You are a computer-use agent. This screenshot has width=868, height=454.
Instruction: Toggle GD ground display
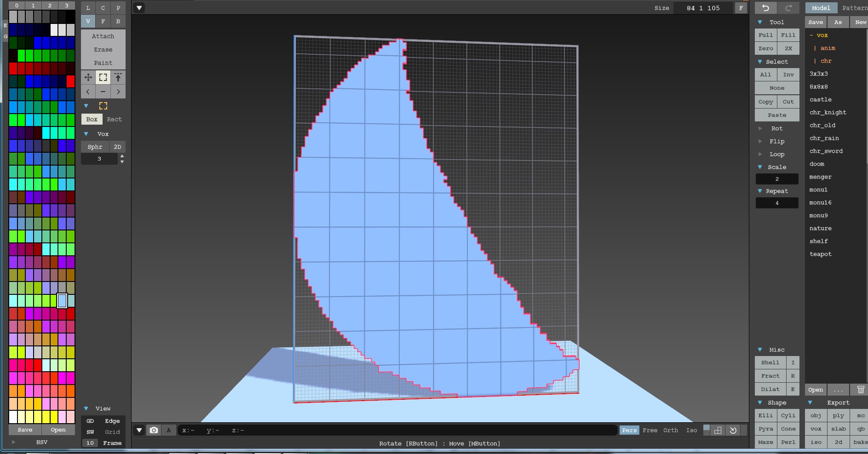tap(90, 421)
